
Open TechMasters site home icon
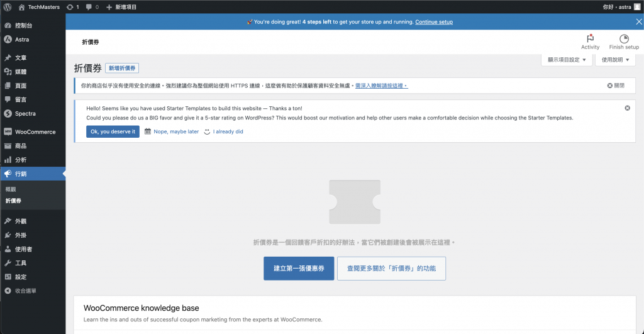(22, 7)
